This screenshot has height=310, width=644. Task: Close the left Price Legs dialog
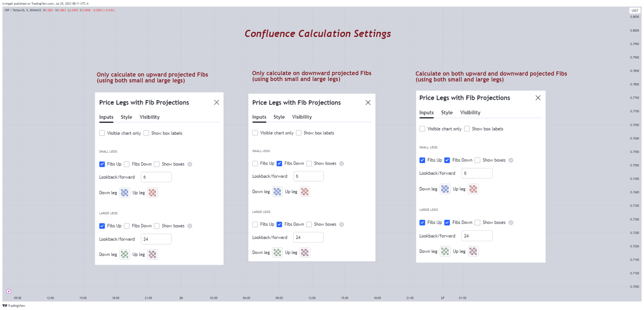(216, 103)
